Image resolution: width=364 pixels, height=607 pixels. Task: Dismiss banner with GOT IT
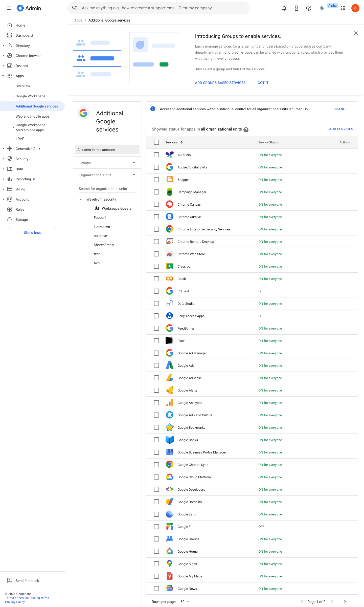[263, 83]
